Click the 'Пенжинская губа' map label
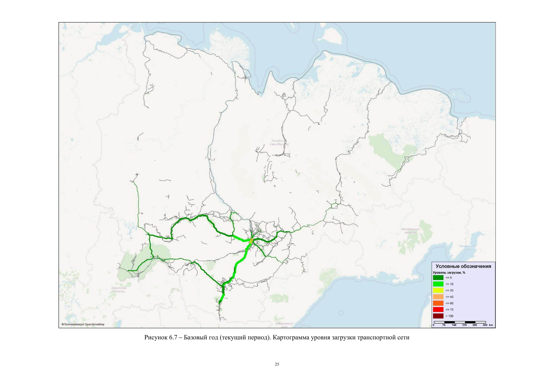554x392 pixels. coord(467,248)
